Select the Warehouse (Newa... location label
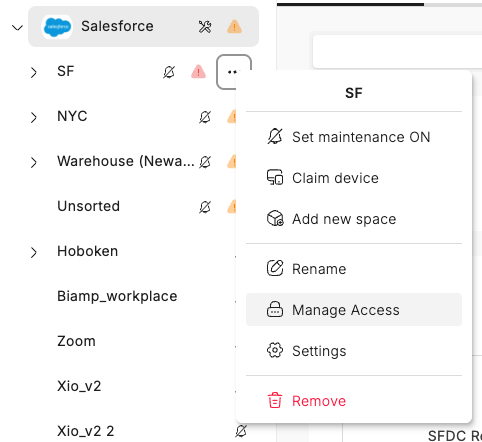 pyautogui.click(x=125, y=161)
